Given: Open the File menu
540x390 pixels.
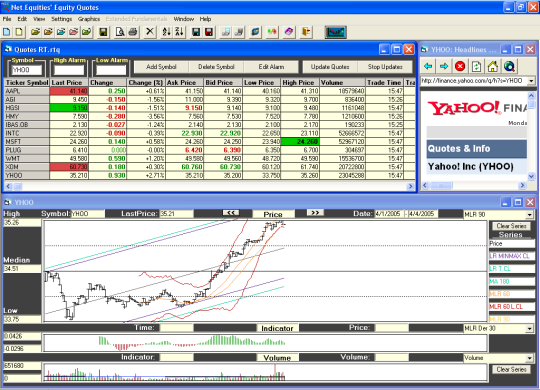Looking at the screenshot, I should [7, 19].
